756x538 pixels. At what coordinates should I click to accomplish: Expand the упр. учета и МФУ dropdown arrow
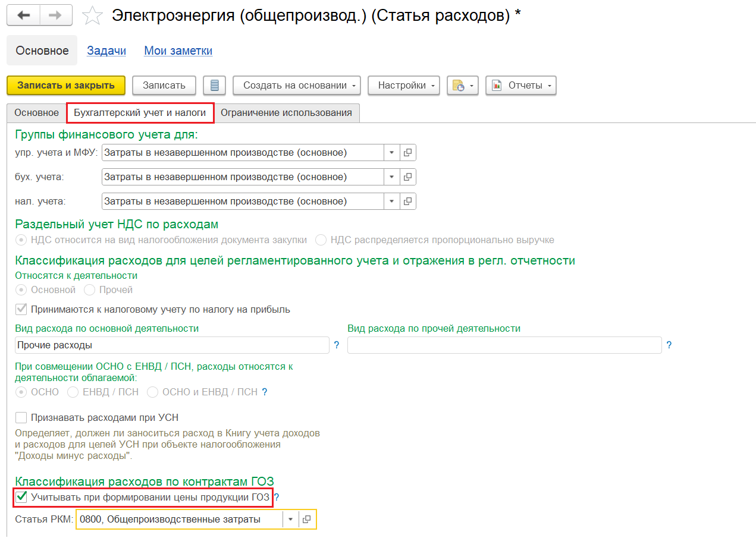tap(391, 153)
